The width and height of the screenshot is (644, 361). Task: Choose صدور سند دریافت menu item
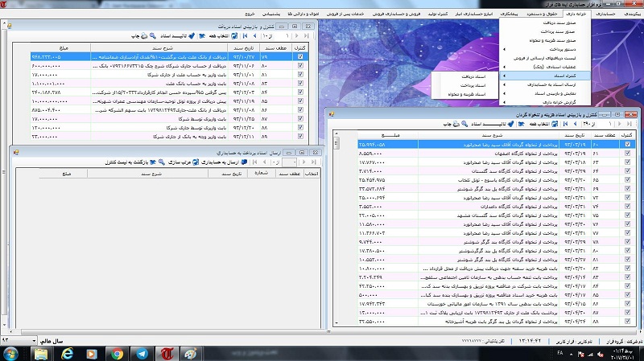(x=545, y=23)
